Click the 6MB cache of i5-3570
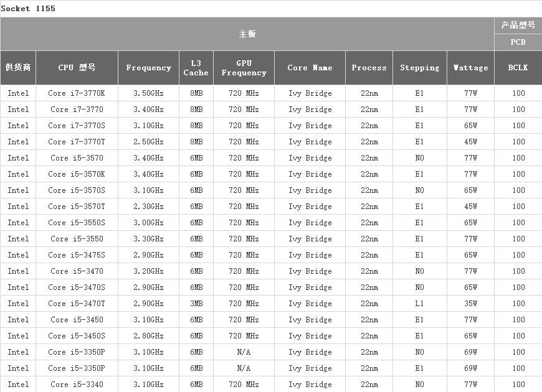This screenshot has height=392, width=542. pyautogui.click(x=196, y=158)
